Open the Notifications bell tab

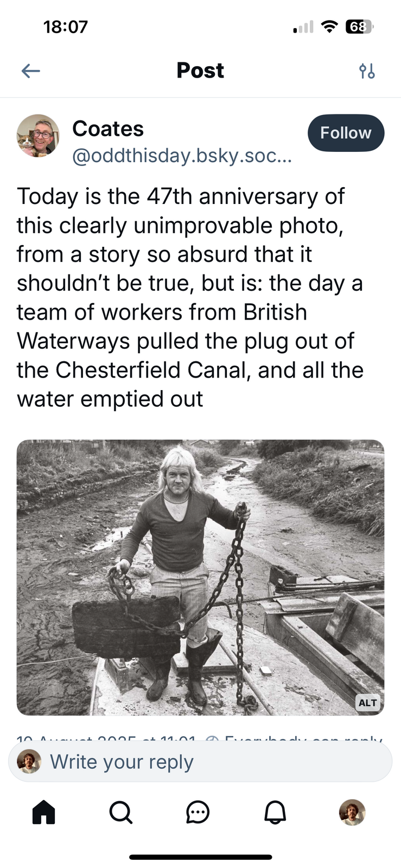point(275,812)
